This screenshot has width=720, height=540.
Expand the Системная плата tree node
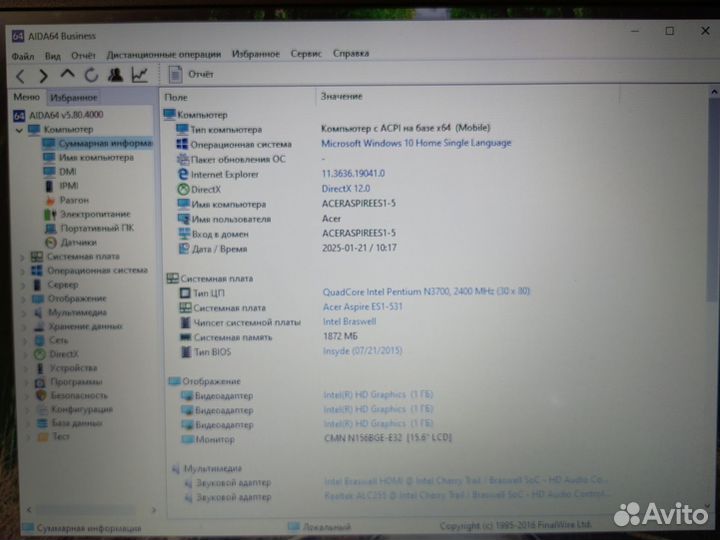[x=22, y=258]
